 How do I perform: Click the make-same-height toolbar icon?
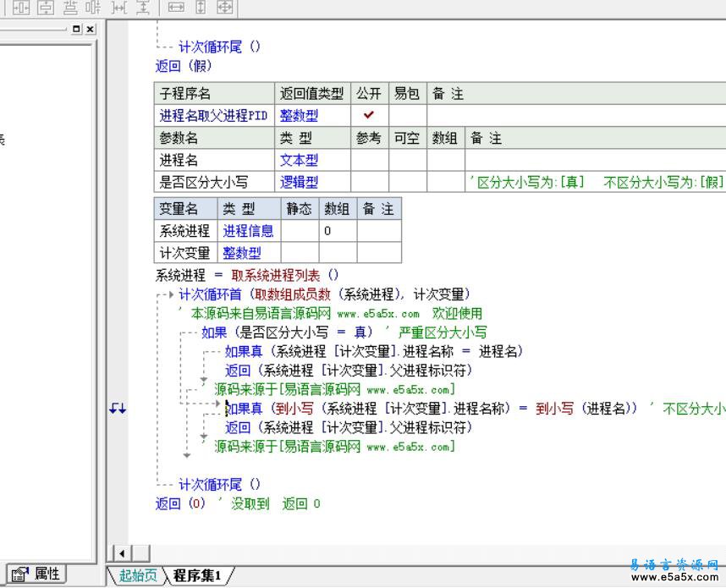pos(201,7)
